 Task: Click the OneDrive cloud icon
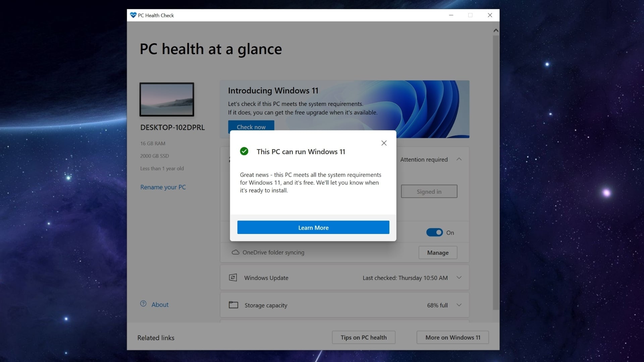click(235, 252)
